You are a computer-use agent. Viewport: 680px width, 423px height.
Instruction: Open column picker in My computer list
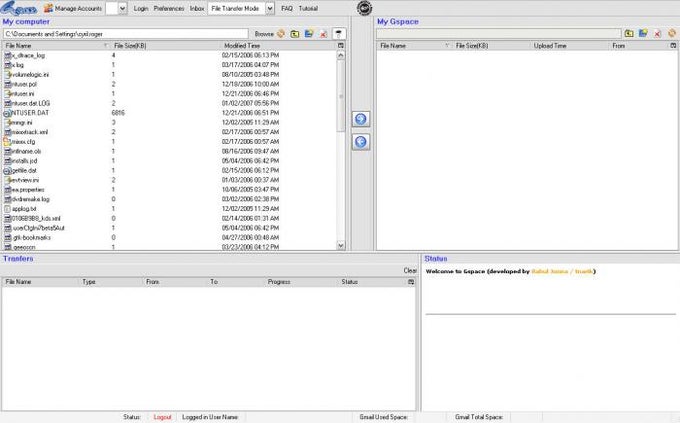click(x=341, y=46)
